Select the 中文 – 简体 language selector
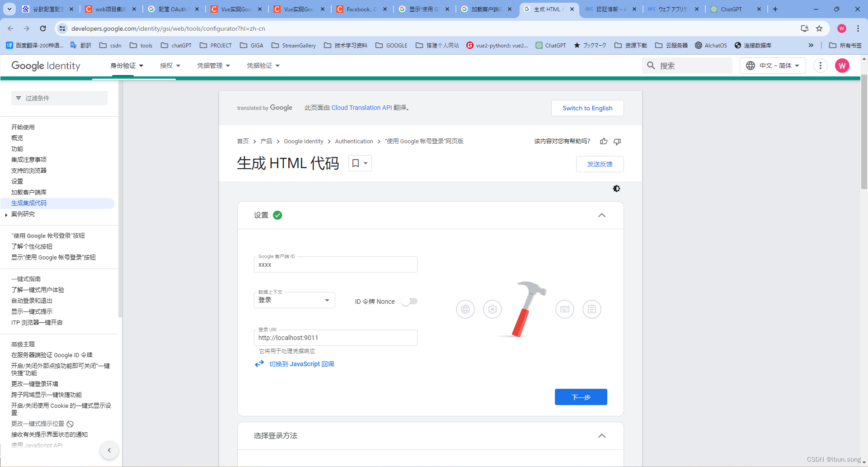Screen dimensions: 868x467 [x=773, y=66]
